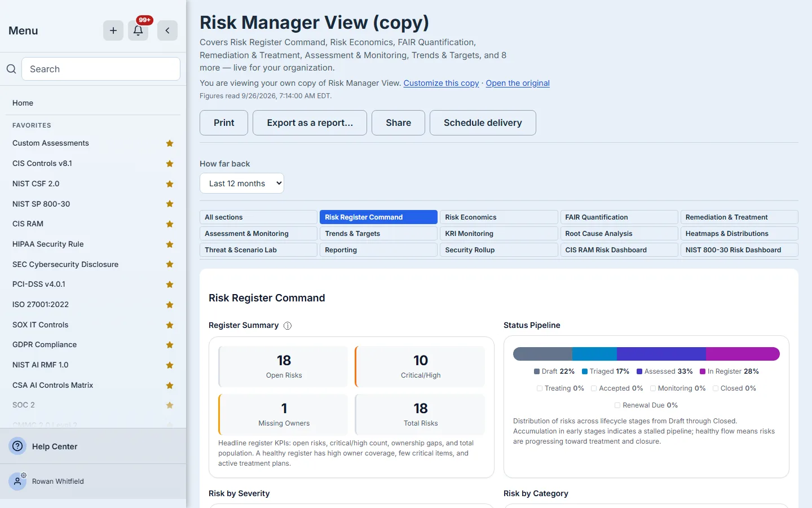812x508 pixels.
Task: Unfavorite SOX IT Controls star
Action: (x=170, y=325)
